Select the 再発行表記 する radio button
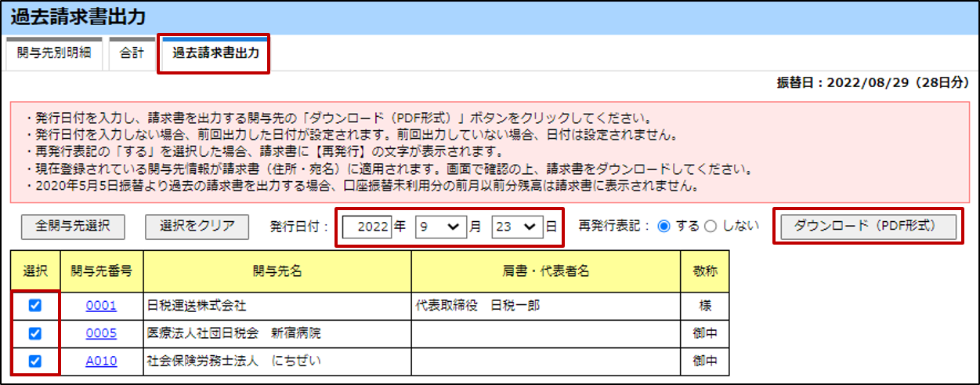980x385 pixels. [x=665, y=227]
